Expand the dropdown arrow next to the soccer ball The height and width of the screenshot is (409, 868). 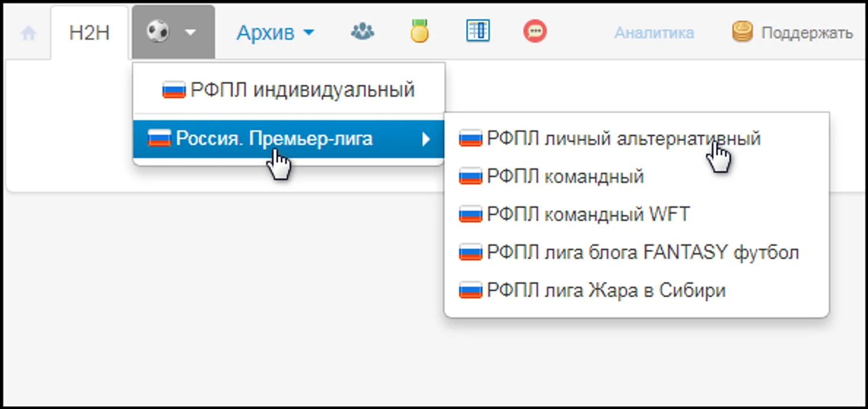point(188,33)
